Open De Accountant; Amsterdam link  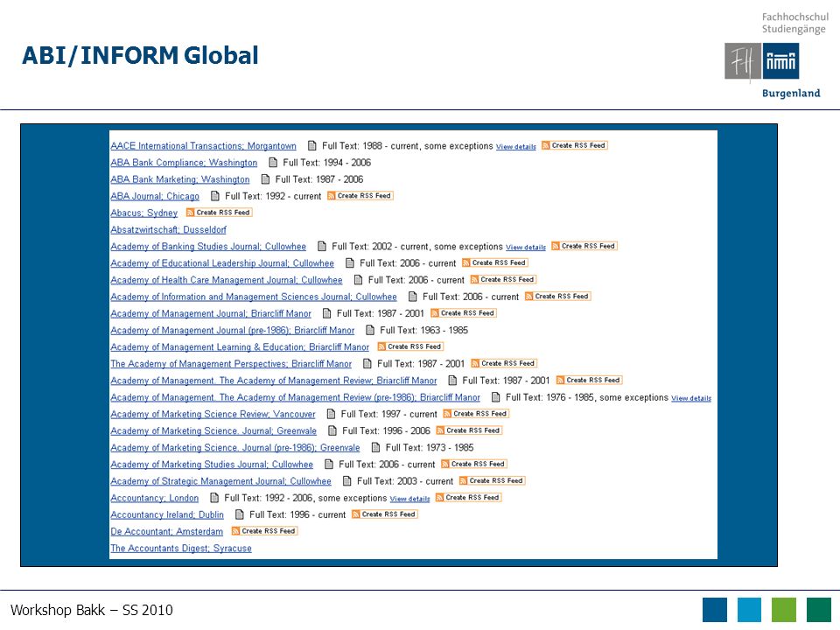pos(166,531)
